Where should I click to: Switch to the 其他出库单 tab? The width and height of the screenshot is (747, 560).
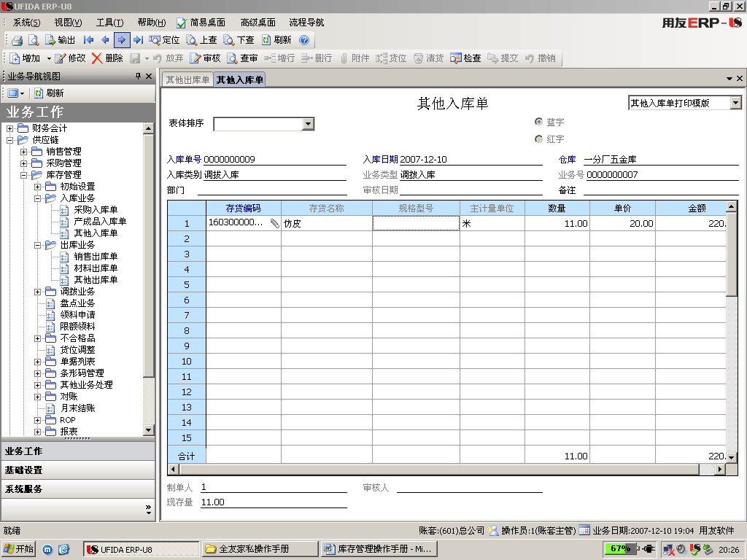tap(187, 79)
